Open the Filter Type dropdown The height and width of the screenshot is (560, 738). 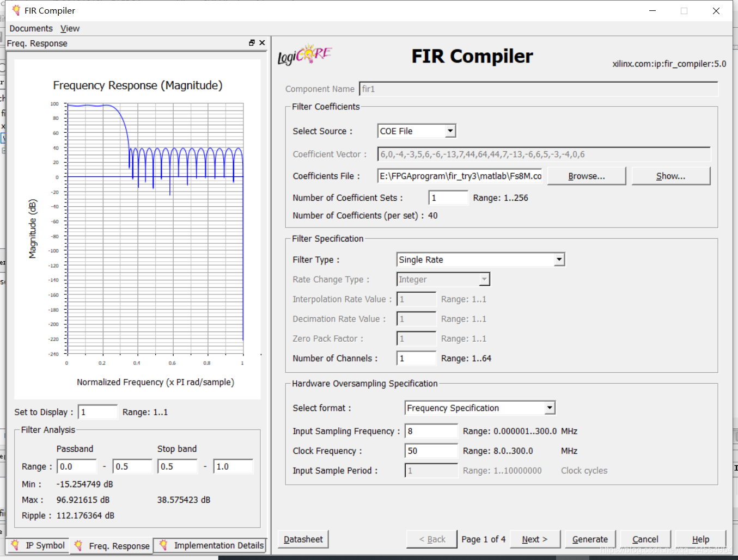559,260
